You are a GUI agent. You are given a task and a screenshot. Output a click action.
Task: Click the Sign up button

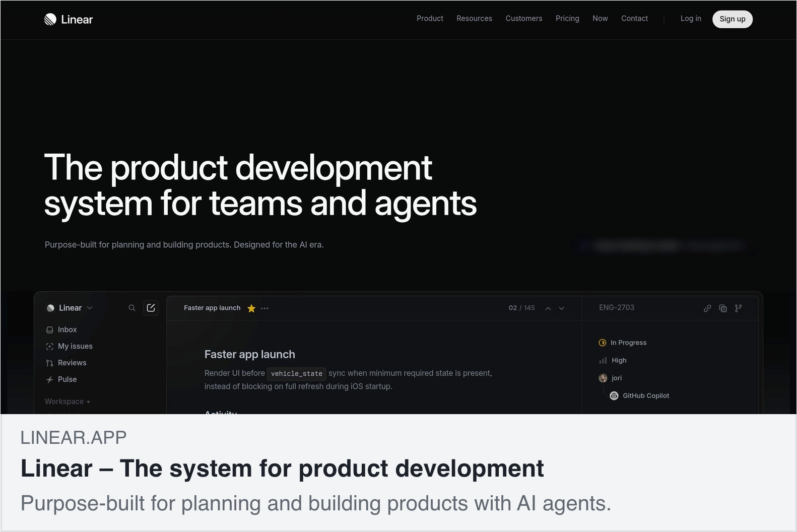click(x=733, y=19)
